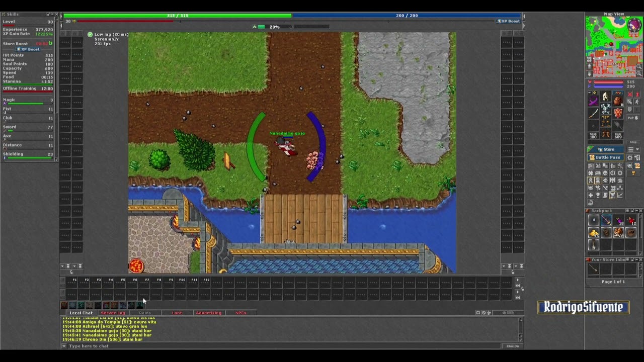The width and height of the screenshot is (644, 362).
Task: Collapse the Backpack panel with its minimize control
Action: click(x=636, y=211)
